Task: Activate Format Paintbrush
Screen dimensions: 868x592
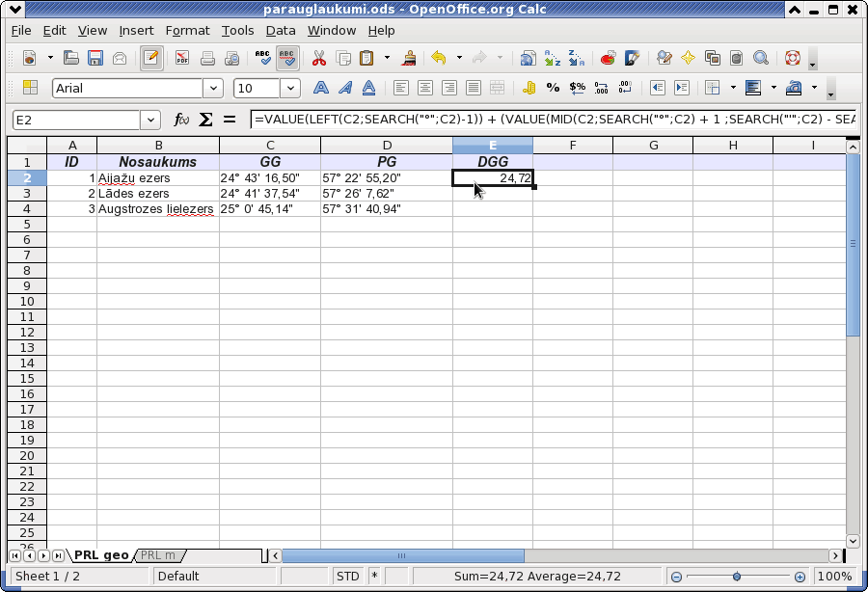Action: (x=409, y=58)
